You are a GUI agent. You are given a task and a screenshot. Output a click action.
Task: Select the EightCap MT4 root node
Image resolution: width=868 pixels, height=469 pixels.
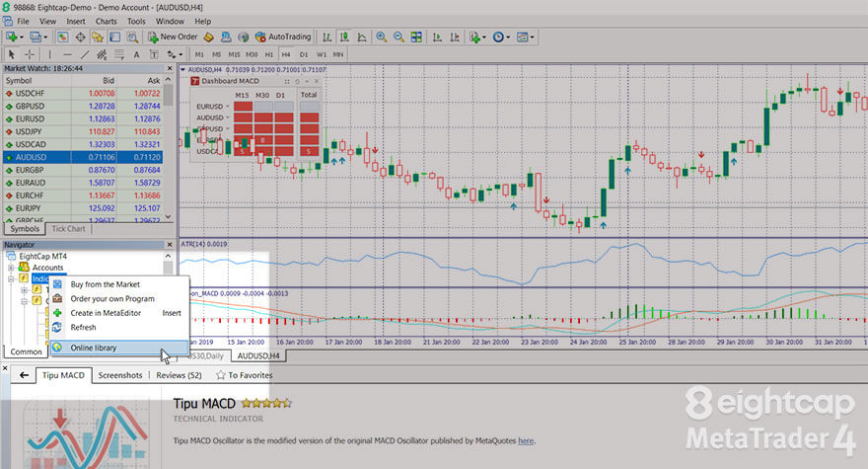click(x=42, y=256)
